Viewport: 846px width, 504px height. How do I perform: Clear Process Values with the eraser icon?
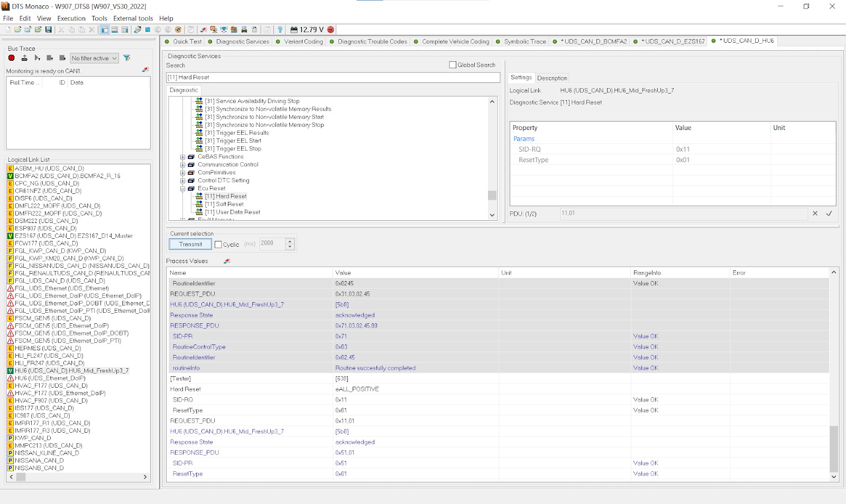(227, 261)
